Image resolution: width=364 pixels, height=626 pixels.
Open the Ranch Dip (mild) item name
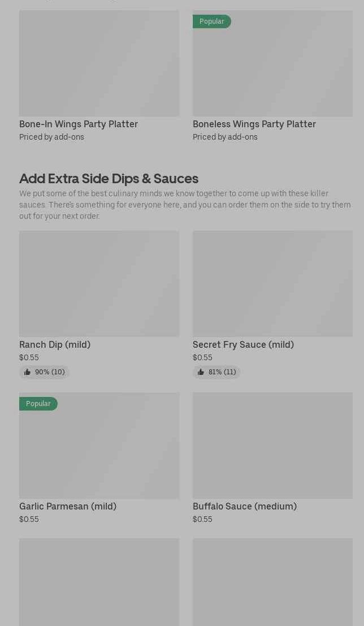pos(55,344)
